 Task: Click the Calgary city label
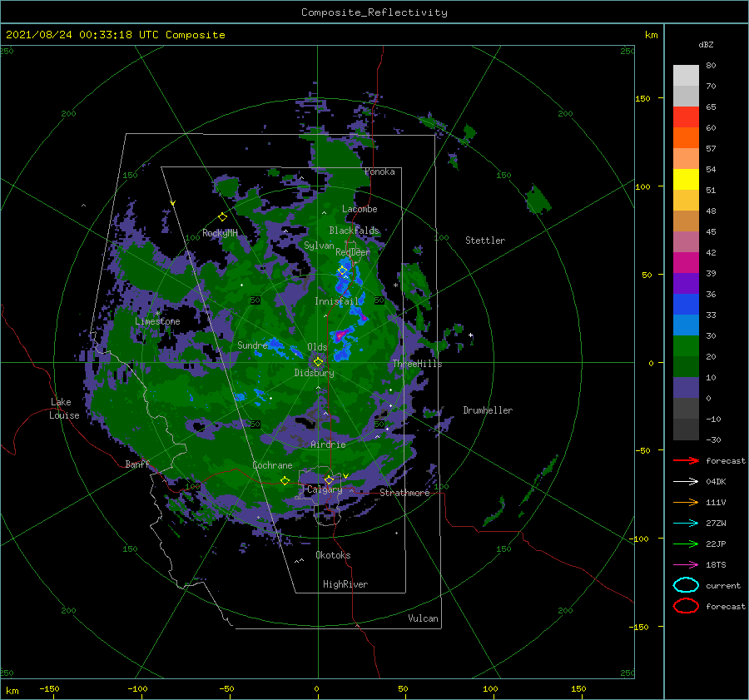[325, 489]
